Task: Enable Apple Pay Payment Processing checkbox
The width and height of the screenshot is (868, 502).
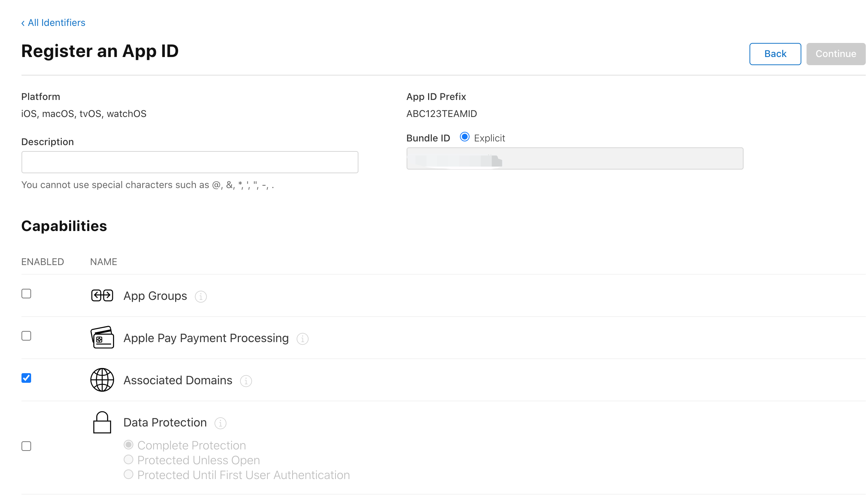Action: 26,336
